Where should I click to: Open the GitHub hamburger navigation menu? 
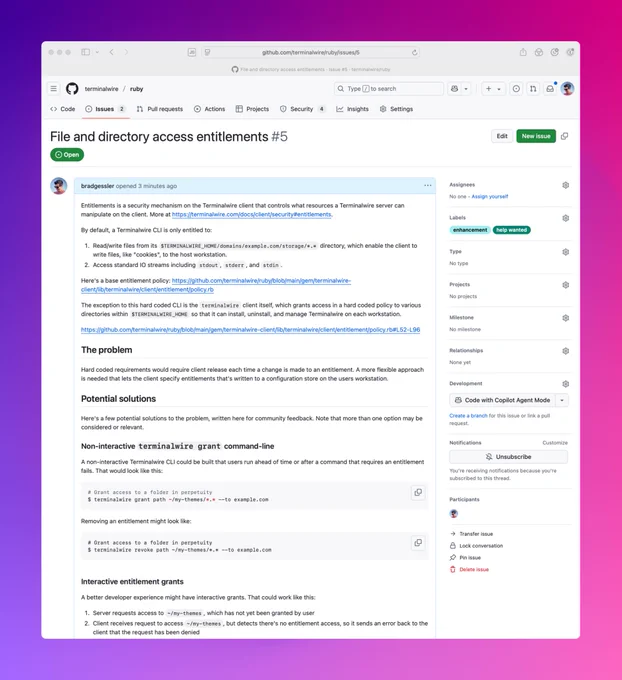tap(53, 88)
